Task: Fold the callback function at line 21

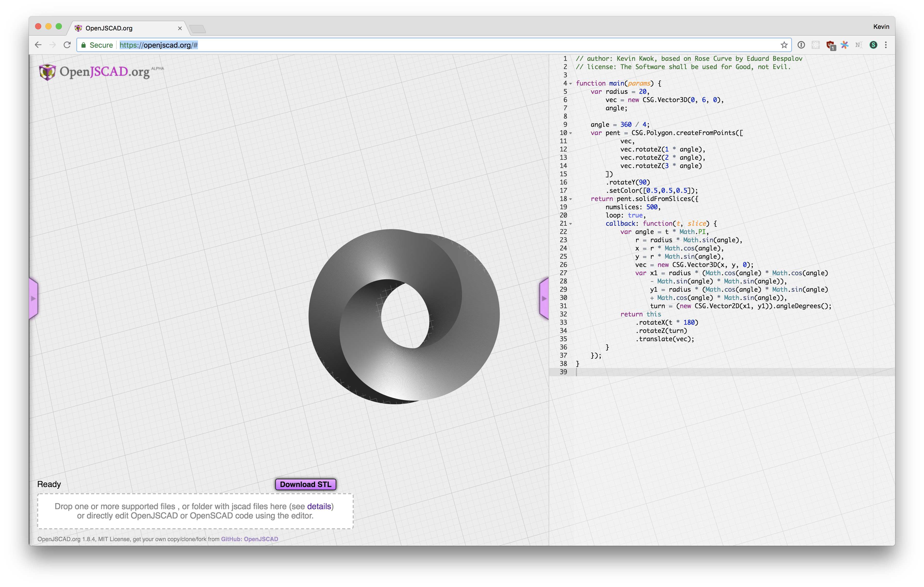Action: click(x=571, y=224)
